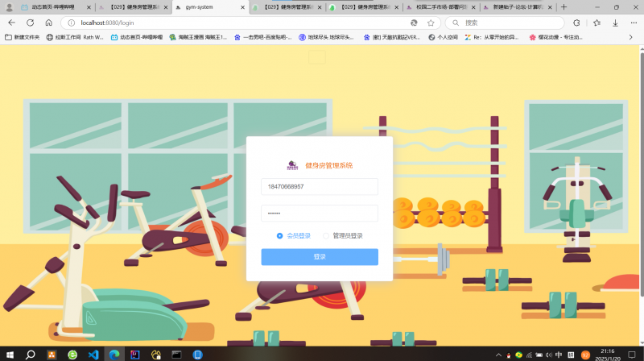Go back with browser back arrow

(11, 23)
